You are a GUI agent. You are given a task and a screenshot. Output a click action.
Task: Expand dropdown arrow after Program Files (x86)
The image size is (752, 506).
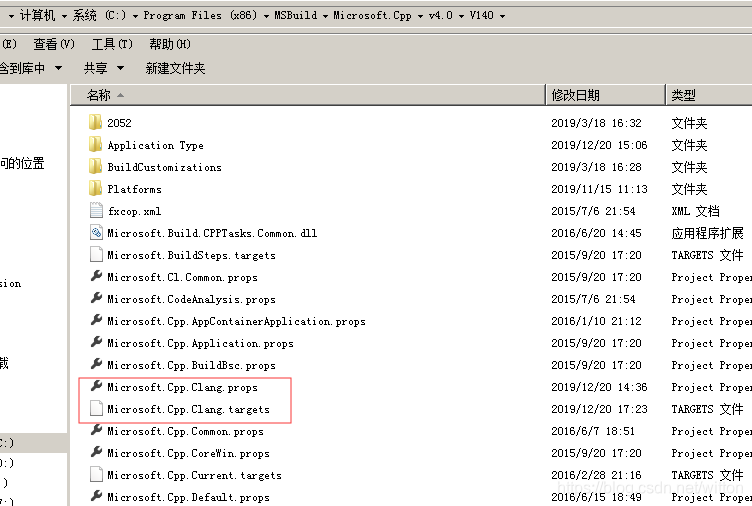266,16
